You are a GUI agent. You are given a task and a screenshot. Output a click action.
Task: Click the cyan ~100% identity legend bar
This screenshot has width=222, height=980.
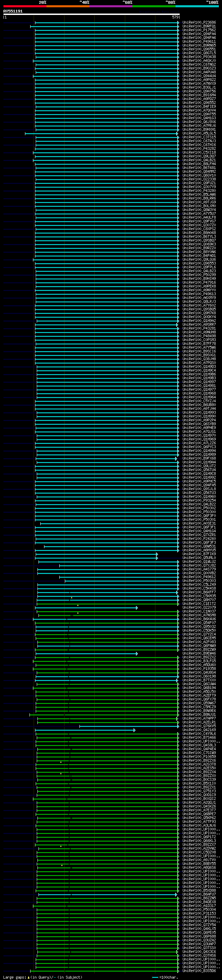[197, 6]
